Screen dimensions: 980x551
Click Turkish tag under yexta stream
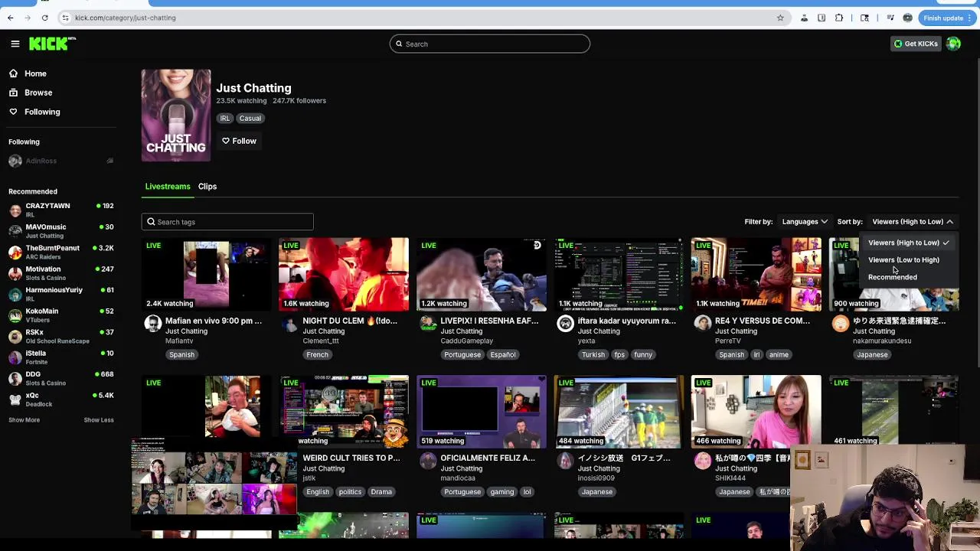593,355
